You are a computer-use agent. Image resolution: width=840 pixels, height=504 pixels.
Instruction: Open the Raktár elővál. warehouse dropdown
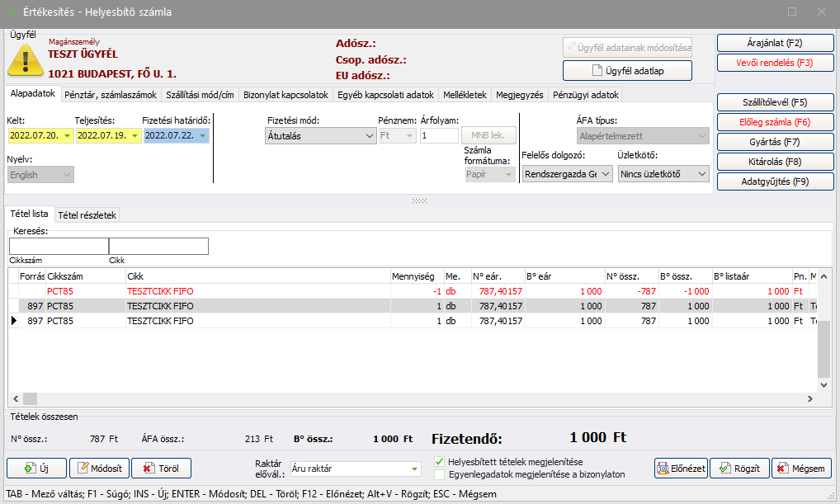[x=414, y=469]
